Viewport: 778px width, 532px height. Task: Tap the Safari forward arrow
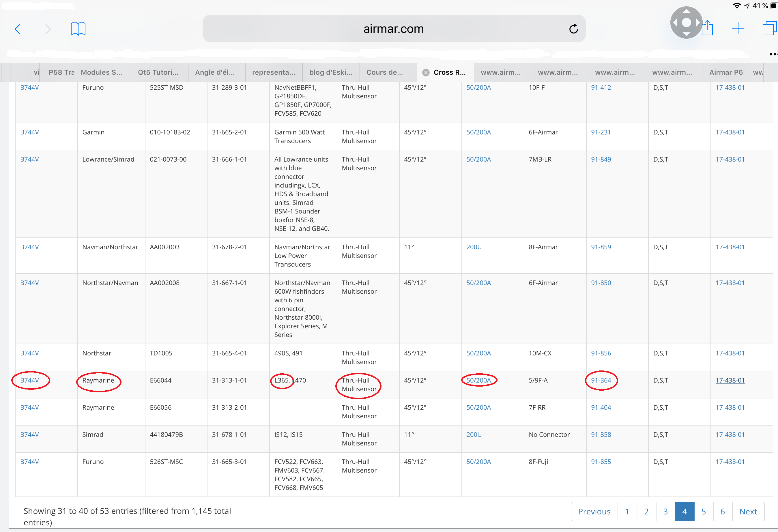48,29
